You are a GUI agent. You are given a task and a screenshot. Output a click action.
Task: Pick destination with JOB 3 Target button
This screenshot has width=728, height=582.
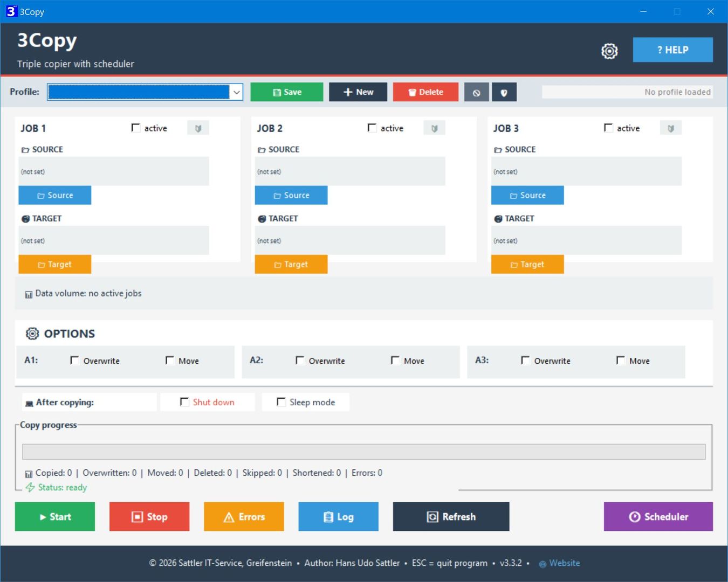(527, 264)
